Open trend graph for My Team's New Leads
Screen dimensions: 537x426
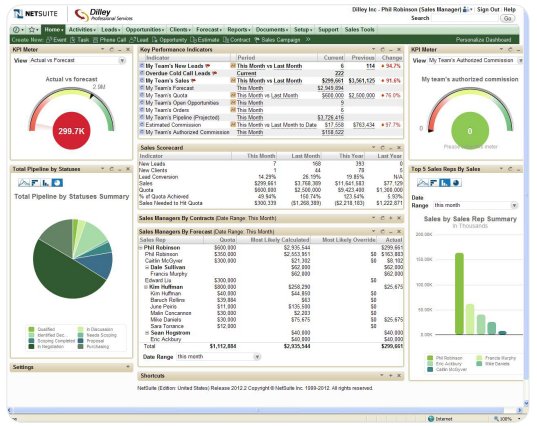(x=233, y=66)
